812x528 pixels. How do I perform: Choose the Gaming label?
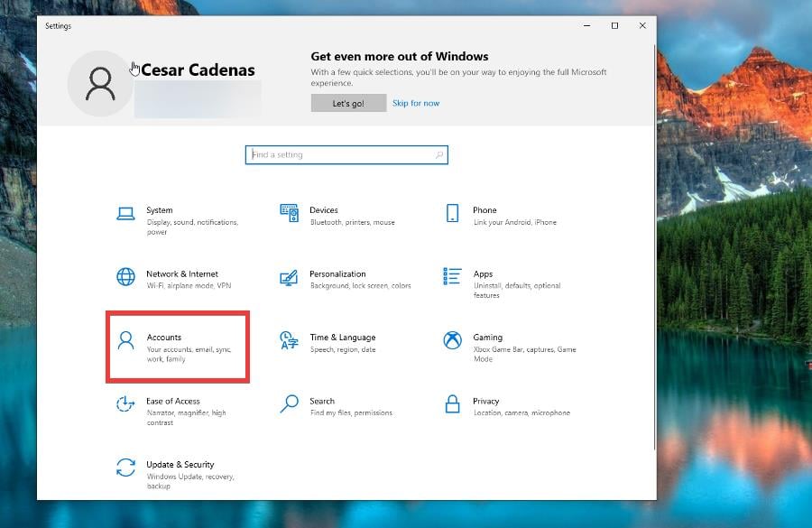point(488,338)
